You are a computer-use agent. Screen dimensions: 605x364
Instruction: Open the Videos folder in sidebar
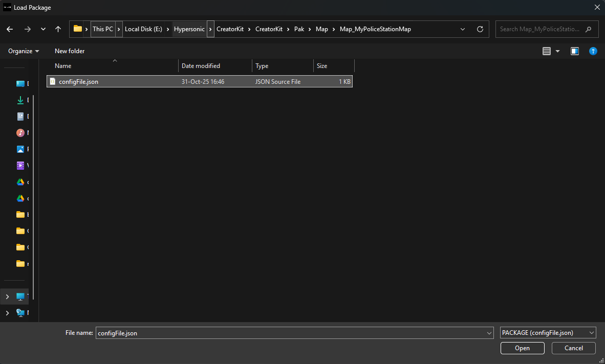pyautogui.click(x=20, y=166)
